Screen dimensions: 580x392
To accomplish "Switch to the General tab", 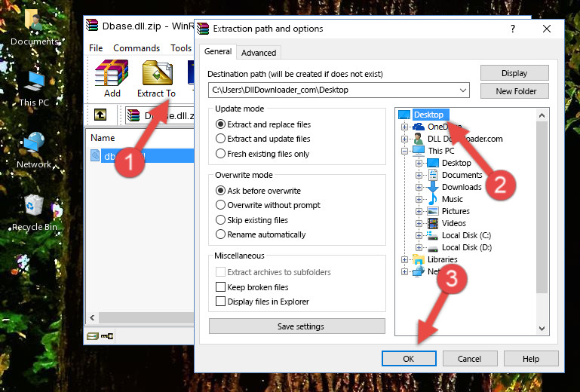I will coord(218,51).
